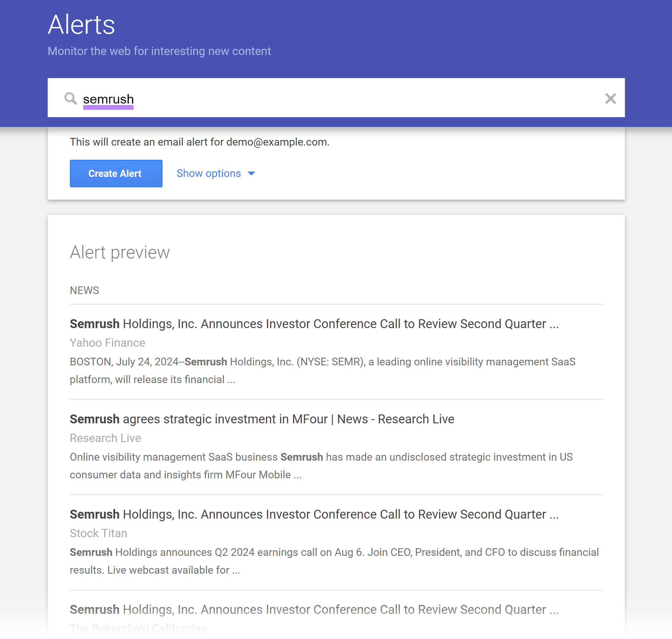Click the clear search (X) icon
The width and height of the screenshot is (672, 639).
point(611,98)
